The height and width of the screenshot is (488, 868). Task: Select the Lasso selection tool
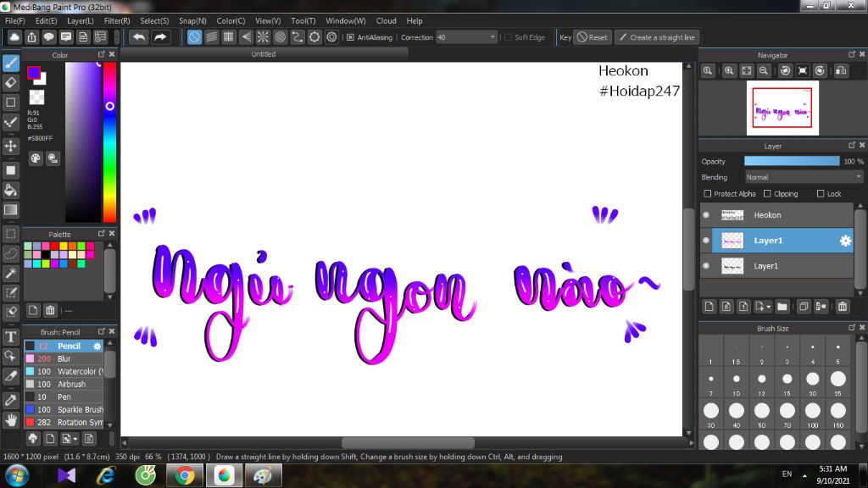[x=10, y=254]
